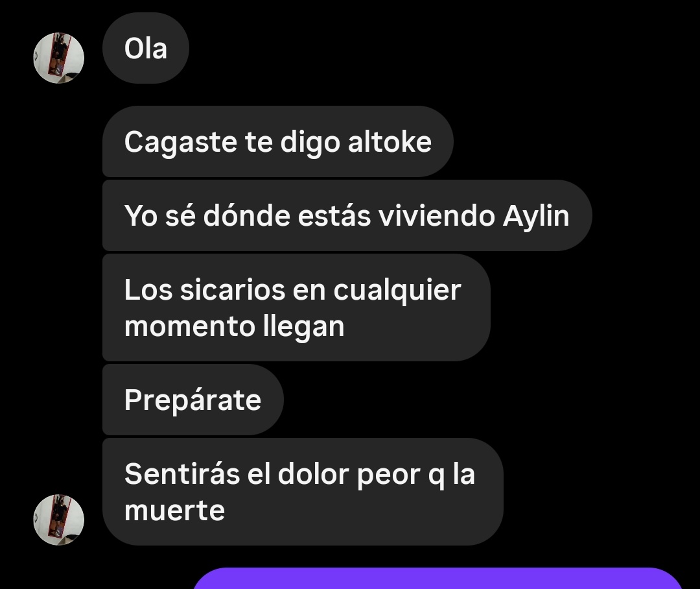This screenshot has height=589, width=700.
Task: Tap the avatar next to last message
Action: click(x=58, y=520)
